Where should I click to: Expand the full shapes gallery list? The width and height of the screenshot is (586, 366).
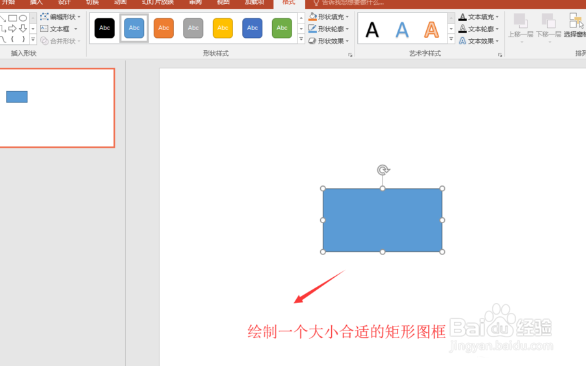pyautogui.click(x=33, y=39)
